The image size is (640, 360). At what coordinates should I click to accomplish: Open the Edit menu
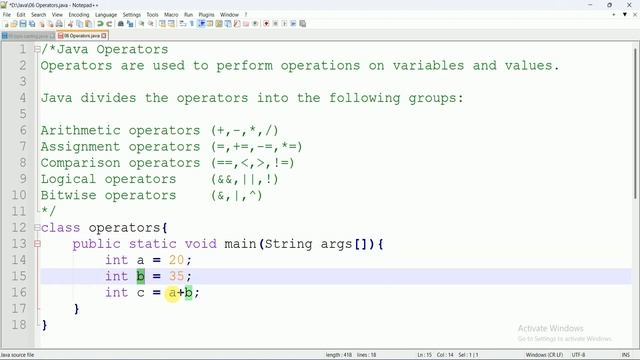21,15
